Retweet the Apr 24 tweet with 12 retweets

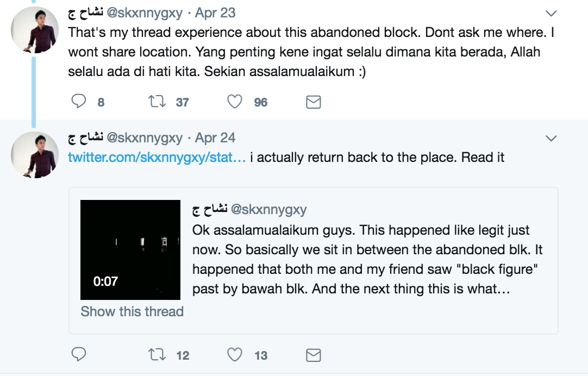(x=157, y=354)
